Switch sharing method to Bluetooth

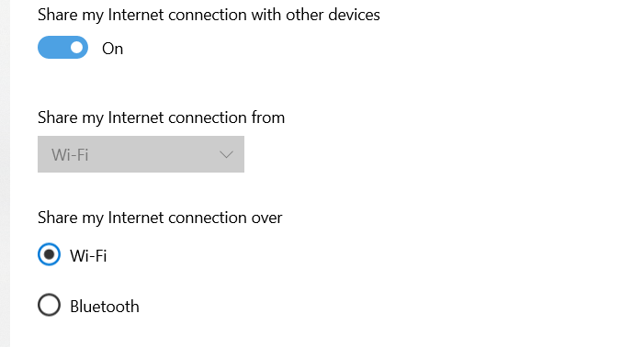point(49,305)
